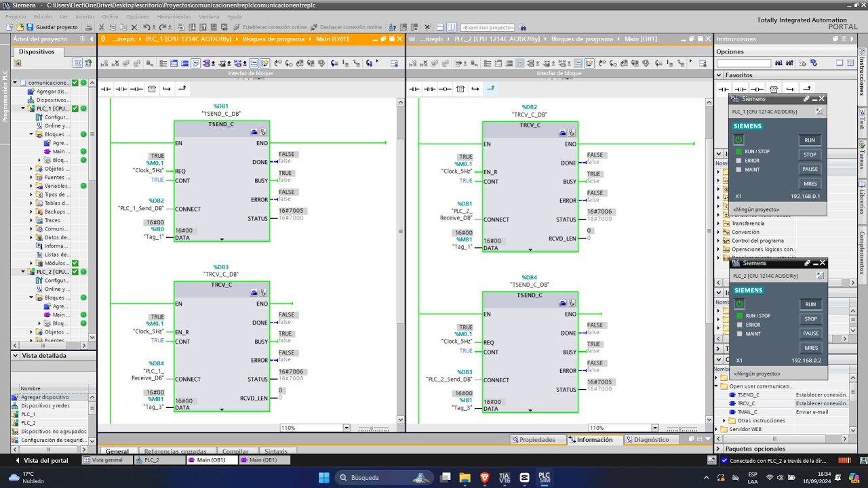Open zoom dropdown in PLC_1 editor
This screenshot has width=868, height=488.
(347, 428)
